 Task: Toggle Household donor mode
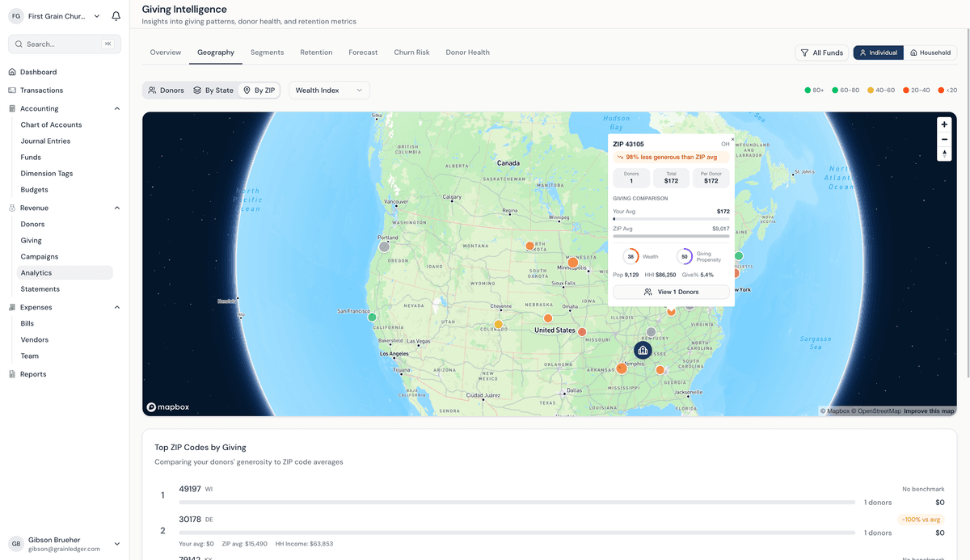[x=930, y=53]
